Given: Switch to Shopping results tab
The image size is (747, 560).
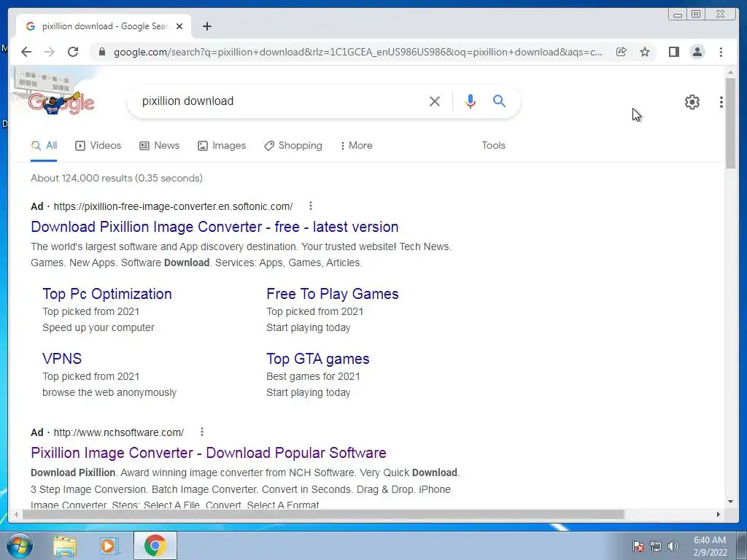Looking at the screenshot, I should [293, 146].
